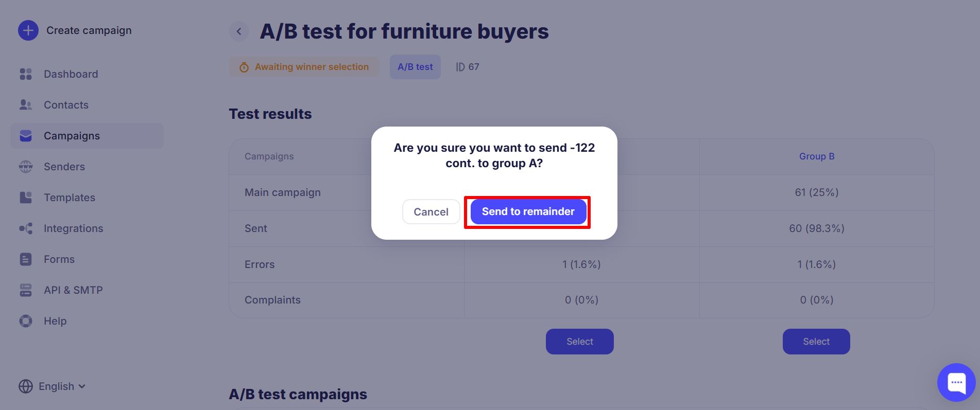Click the Contacts people icon
The width and height of the screenshot is (980, 410).
pyautogui.click(x=26, y=105)
